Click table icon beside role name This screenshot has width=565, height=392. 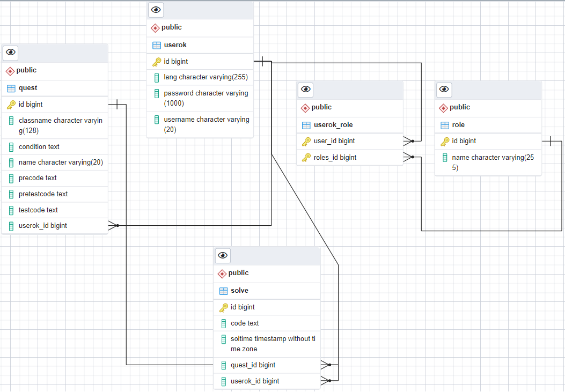click(x=445, y=125)
